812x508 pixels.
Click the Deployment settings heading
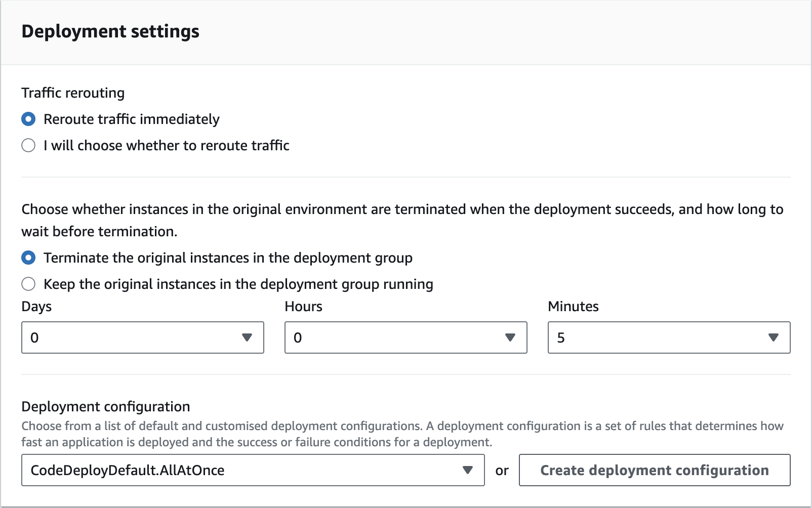(x=110, y=31)
